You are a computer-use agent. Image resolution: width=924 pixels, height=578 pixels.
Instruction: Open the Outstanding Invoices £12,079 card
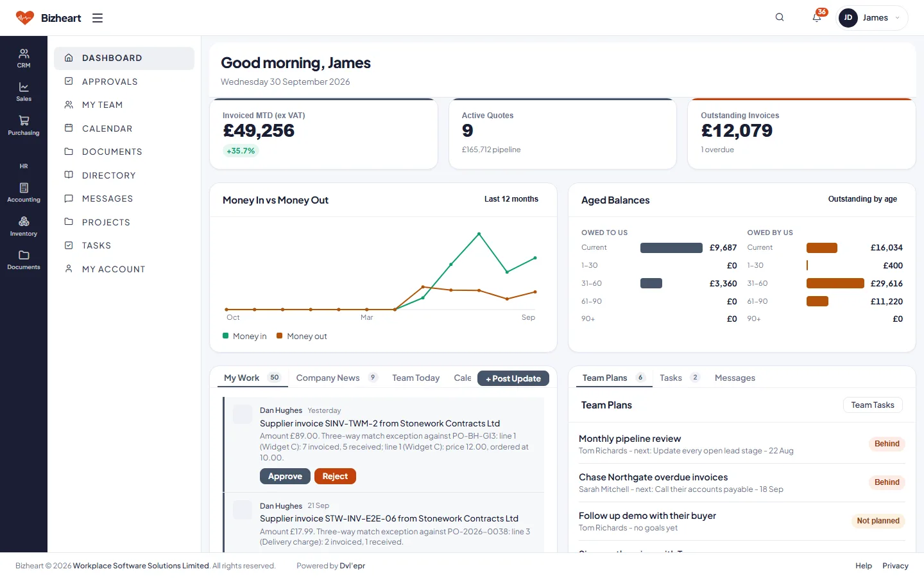pyautogui.click(x=801, y=134)
